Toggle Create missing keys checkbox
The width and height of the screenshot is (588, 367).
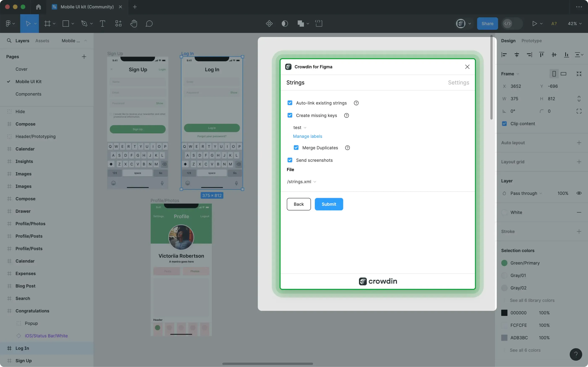[290, 115]
